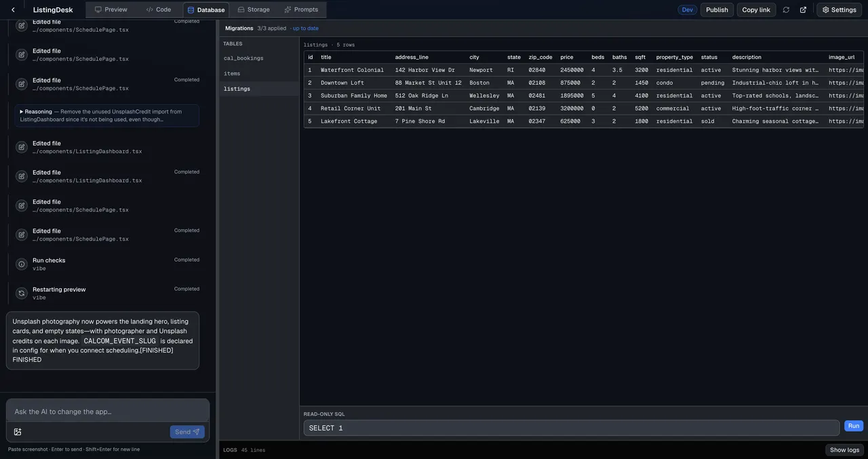Go back using the left arrow icon

[x=13, y=9]
